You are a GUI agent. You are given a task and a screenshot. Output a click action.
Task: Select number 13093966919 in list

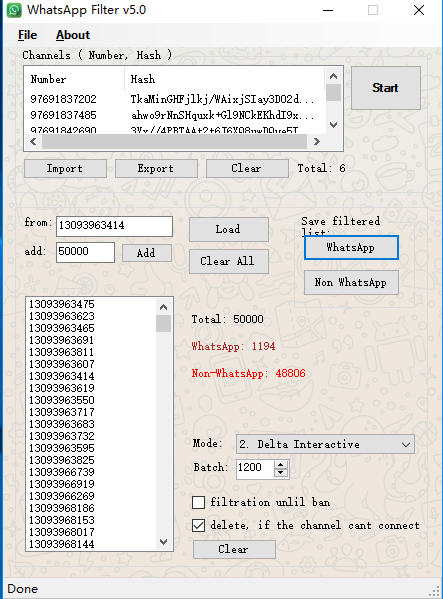[61, 484]
